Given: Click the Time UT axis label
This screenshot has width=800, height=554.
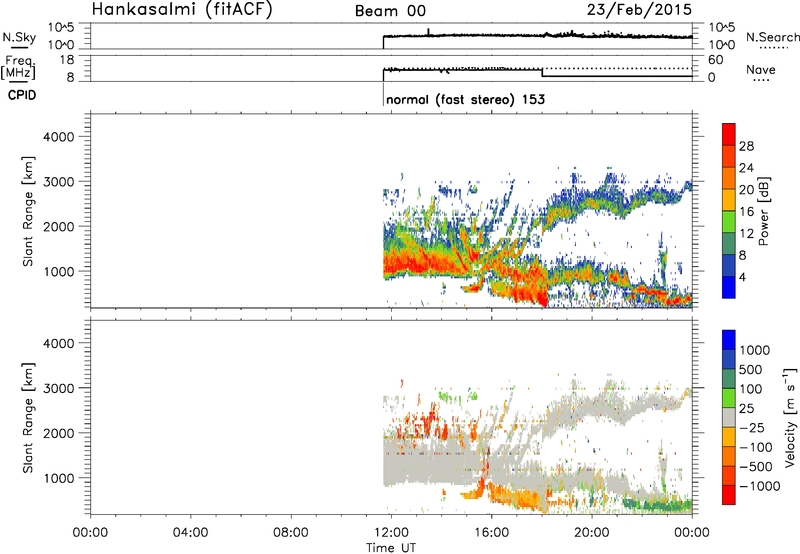Looking at the screenshot, I should 391,548.
